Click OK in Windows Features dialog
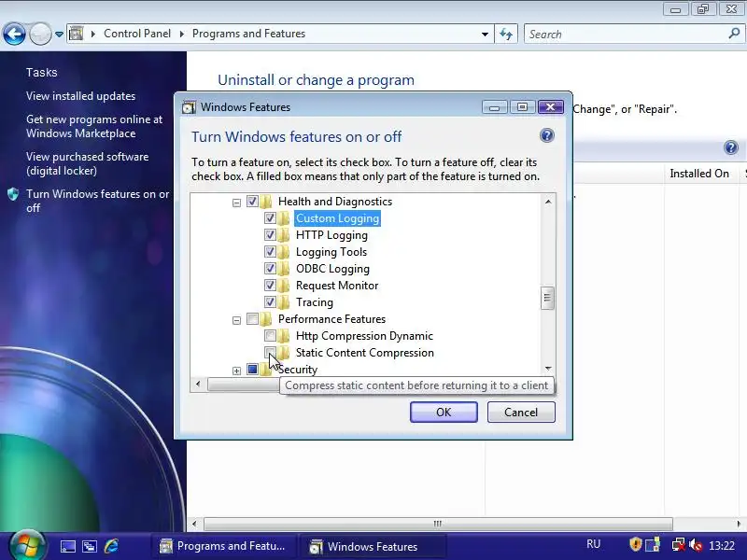The width and height of the screenshot is (747, 560). (x=444, y=412)
